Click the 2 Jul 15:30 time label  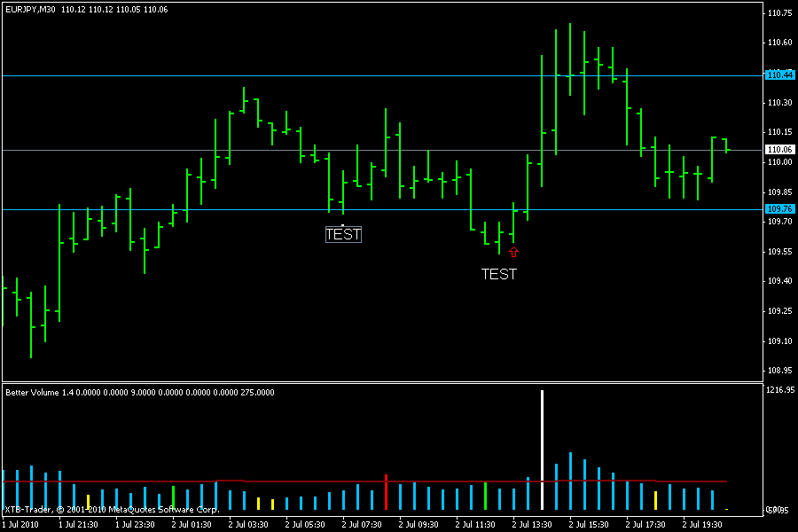[x=589, y=524]
